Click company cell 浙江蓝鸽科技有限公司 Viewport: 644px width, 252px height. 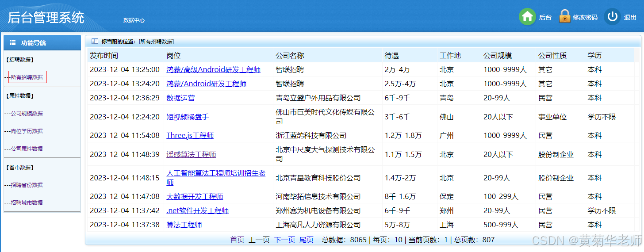(311, 135)
